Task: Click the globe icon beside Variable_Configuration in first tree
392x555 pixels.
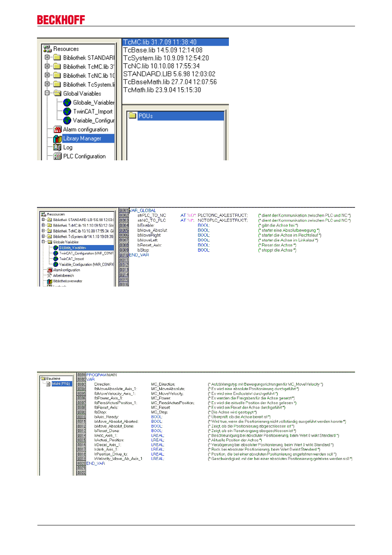Action: [x=67, y=120]
